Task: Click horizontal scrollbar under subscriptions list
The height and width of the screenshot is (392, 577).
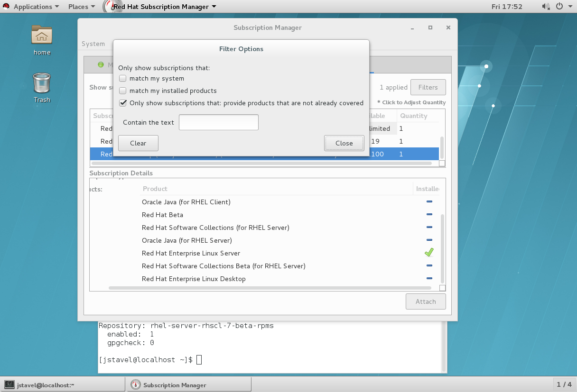Action: coord(261,163)
